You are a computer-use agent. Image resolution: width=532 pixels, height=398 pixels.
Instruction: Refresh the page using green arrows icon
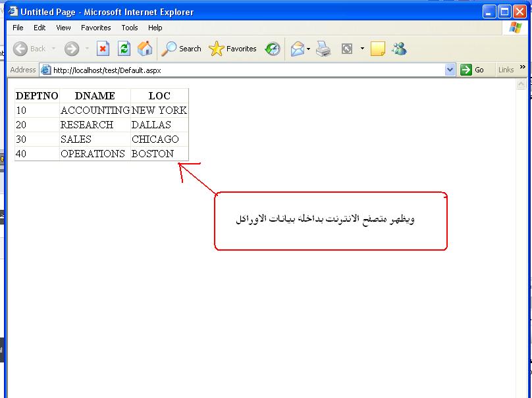pyautogui.click(x=124, y=49)
